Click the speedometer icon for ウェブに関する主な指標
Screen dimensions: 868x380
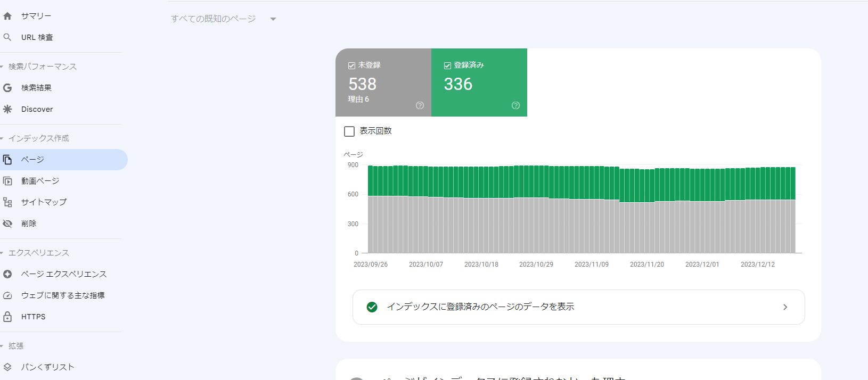[x=7, y=295]
